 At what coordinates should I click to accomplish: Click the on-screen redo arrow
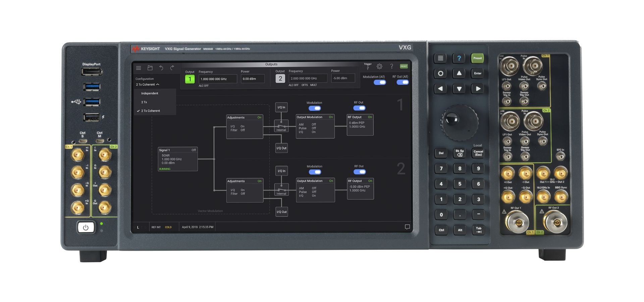click(x=172, y=68)
